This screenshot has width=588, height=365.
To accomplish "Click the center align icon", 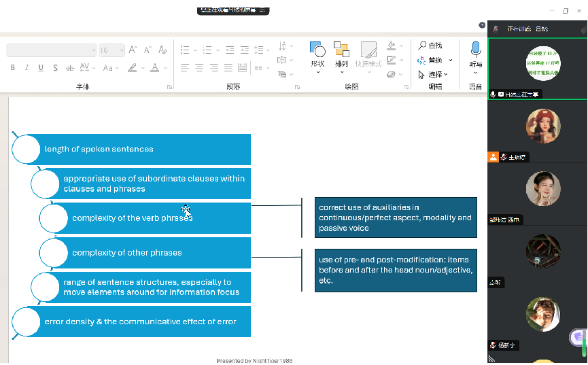I will pos(199,67).
